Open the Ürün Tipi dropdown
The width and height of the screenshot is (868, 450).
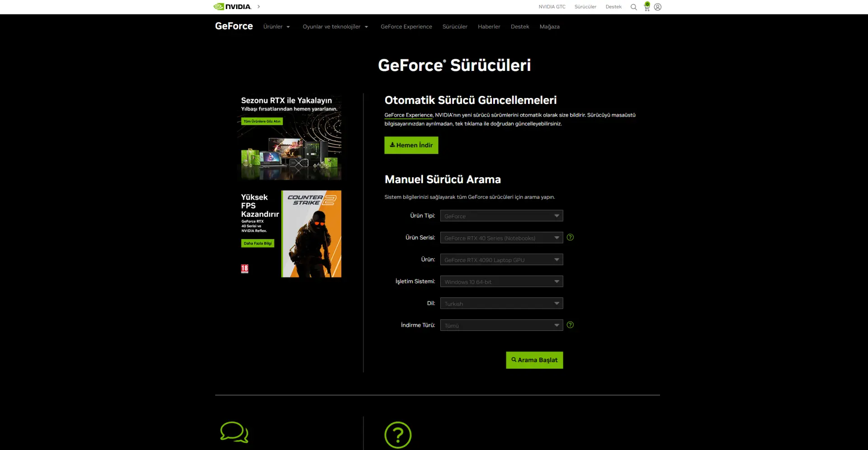[x=501, y=216]
